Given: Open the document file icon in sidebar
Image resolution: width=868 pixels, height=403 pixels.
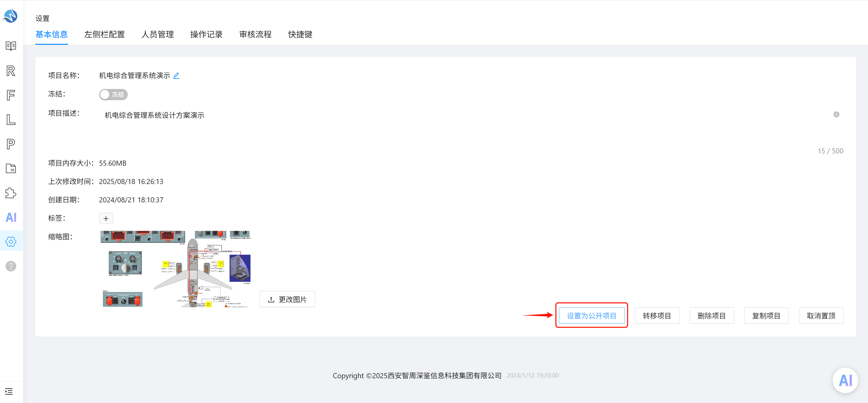Looking at the screenshot, I should [x=11, y=168].
